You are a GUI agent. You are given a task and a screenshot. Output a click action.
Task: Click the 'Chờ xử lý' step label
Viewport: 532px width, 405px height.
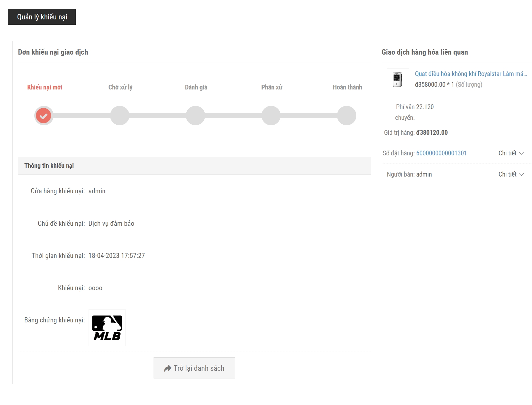coord(120,87)
